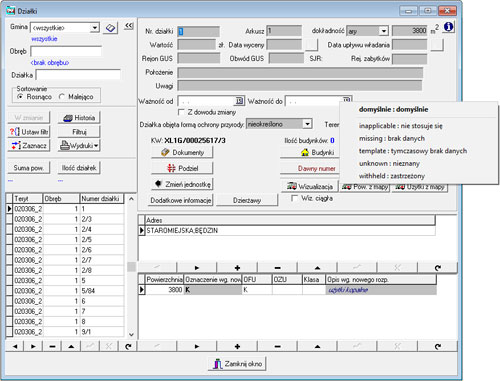Refresh the address navigator
Viewport: 500px width, 381px height.
(438, 268)
